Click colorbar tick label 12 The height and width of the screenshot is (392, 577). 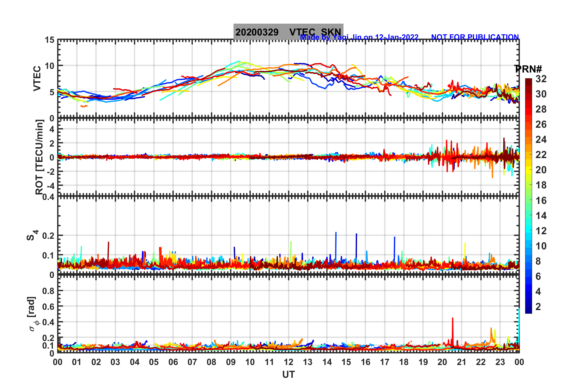tap(541, 231)
